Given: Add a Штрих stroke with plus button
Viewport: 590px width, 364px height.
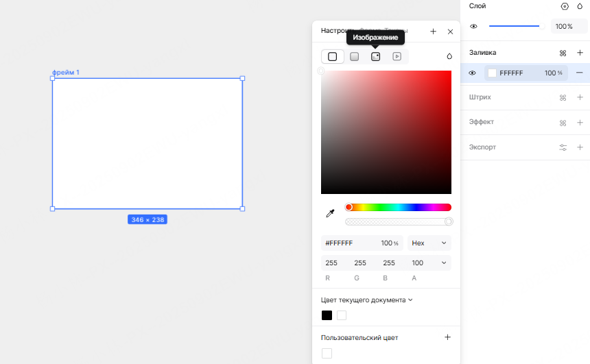Looking at the screenshot, I should [x=580, y=97].
